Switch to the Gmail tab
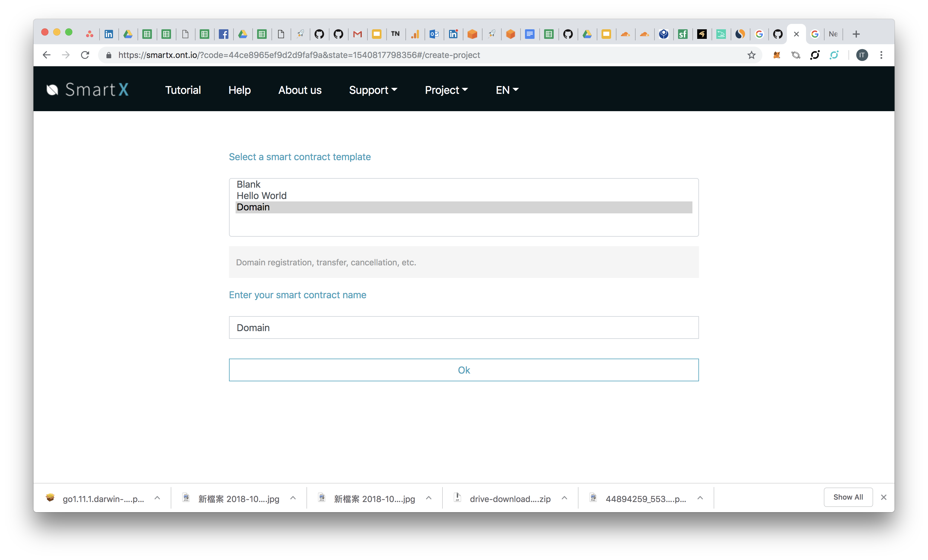928x560 pixels. [357, 34]
